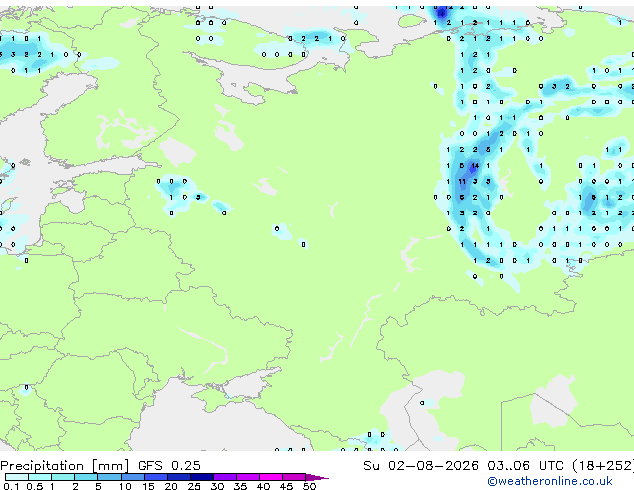Click the purple arrow tip above 50
The height and width of the screenshot is (490, 634).
[317, 477]
